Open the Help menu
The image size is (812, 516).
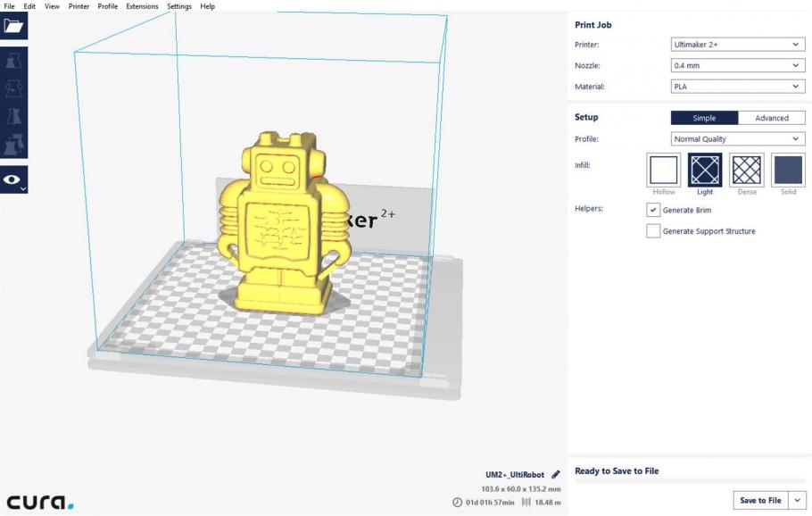[x=207, y=6]
